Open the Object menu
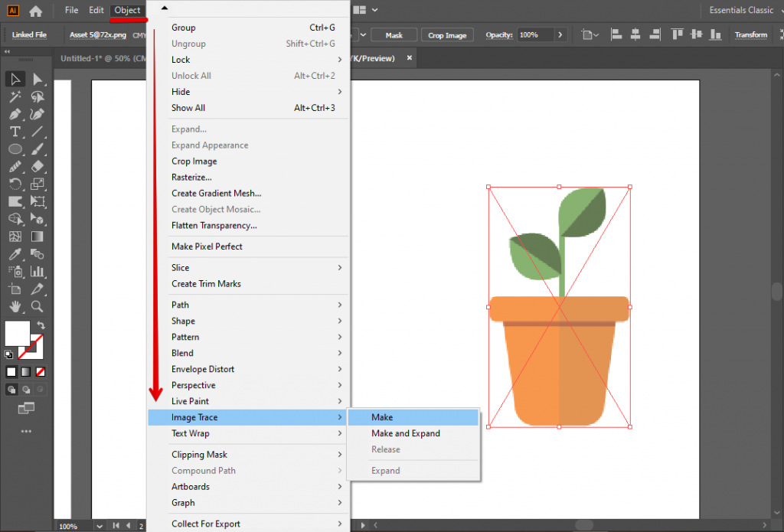Image resolution: width=784 pixels, height=532 pixels. [x=127, y=10]
